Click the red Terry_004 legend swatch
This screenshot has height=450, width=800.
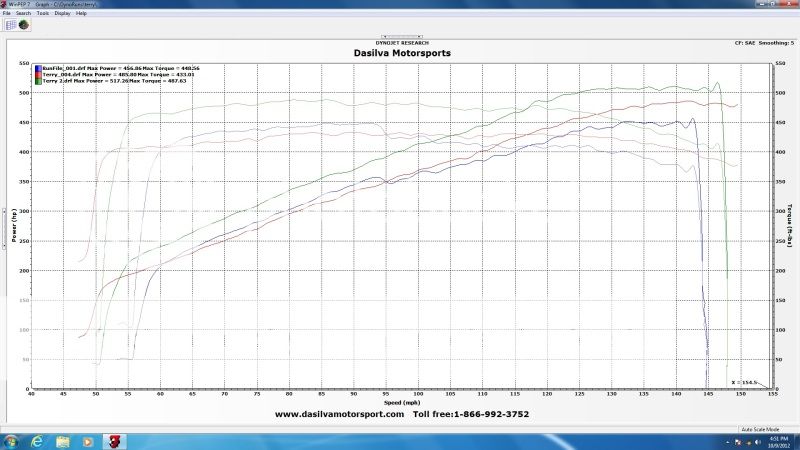38,74
